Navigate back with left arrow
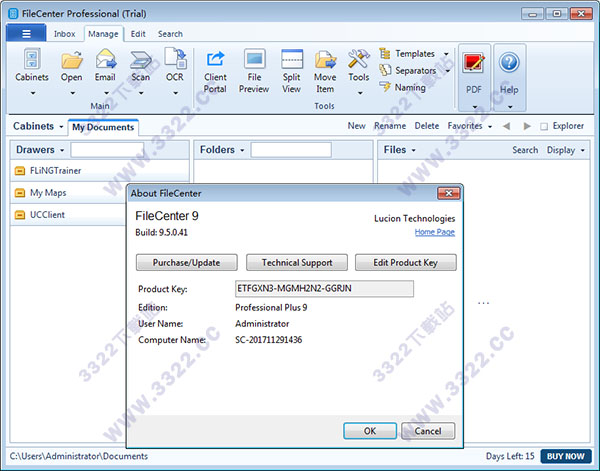 coord(506,126)
